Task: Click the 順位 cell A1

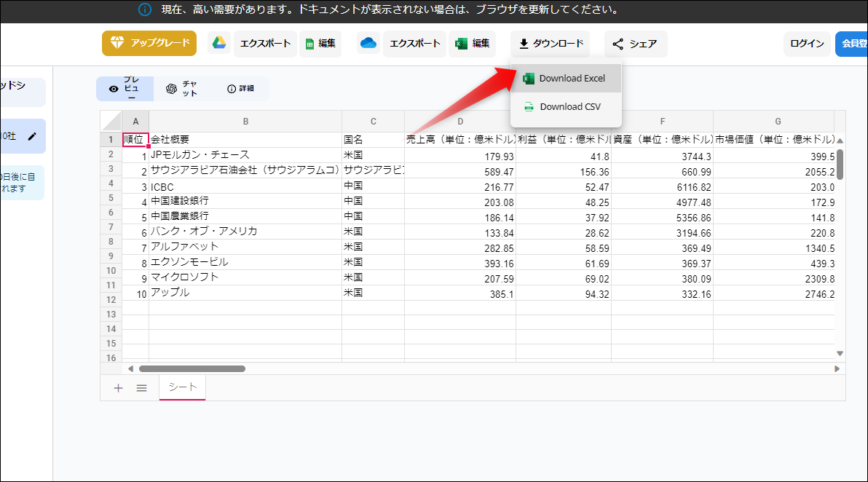Action: tap(135, 140)
